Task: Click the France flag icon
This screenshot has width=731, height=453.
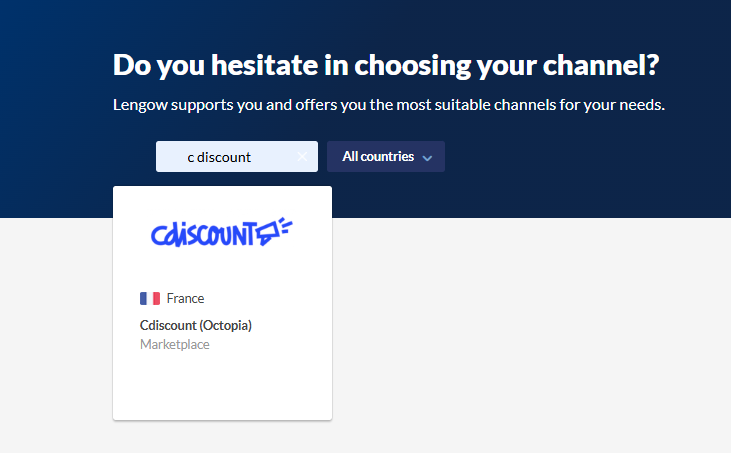Action: [x=150, y=298]
